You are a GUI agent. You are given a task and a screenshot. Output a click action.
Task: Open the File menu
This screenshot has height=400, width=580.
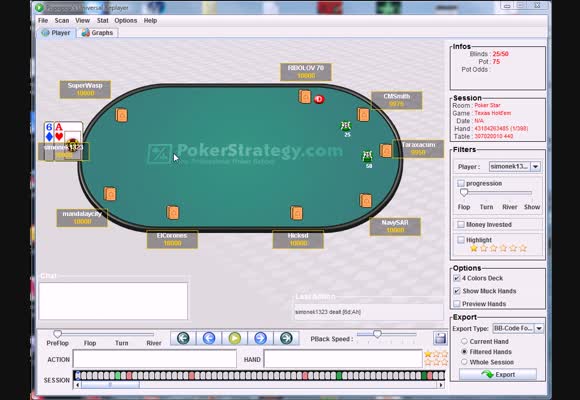[43, 20]
